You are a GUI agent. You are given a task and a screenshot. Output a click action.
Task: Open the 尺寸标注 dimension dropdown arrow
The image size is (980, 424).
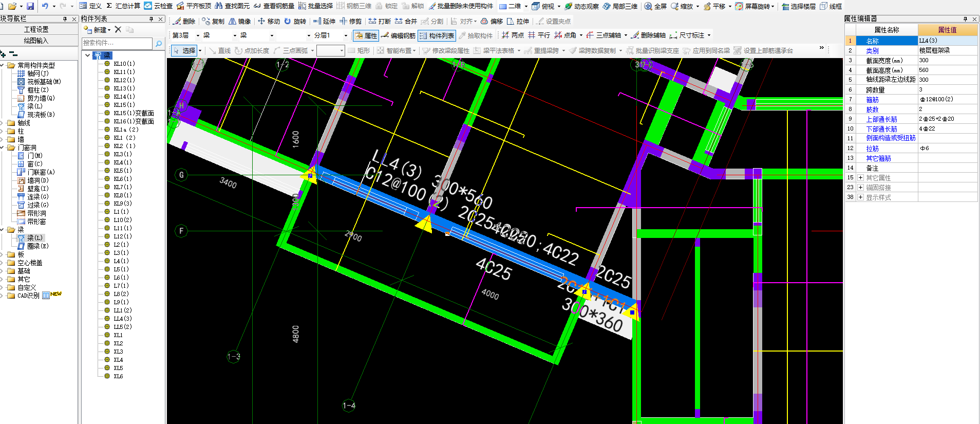pos(709,35)
